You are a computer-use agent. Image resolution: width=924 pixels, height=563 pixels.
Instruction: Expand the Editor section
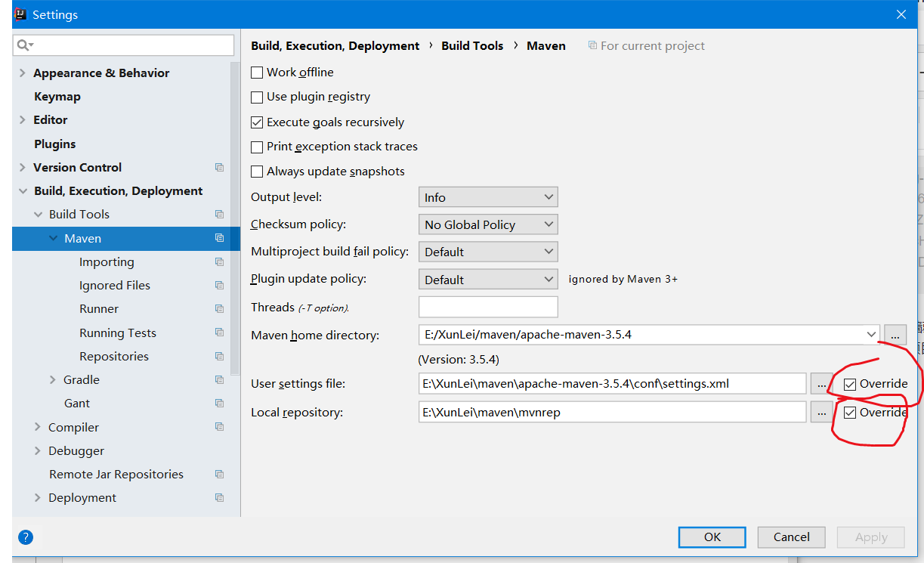pyautogui.click(x=23, y=120)
